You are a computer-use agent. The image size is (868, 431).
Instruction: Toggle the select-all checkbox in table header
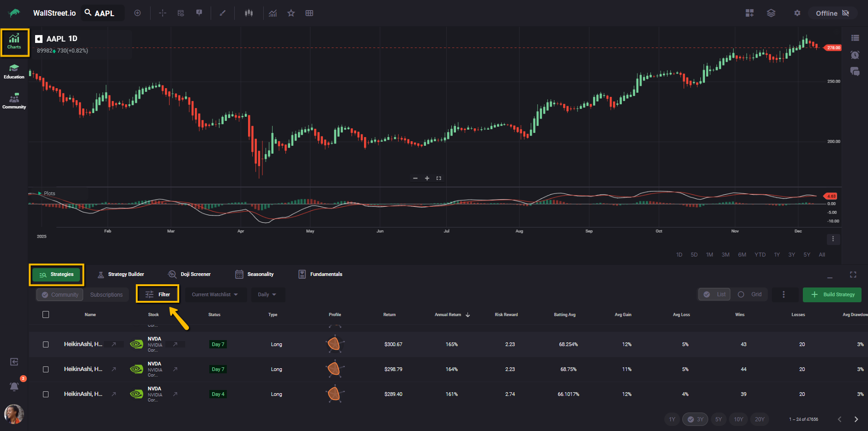[x=46, y=315]
